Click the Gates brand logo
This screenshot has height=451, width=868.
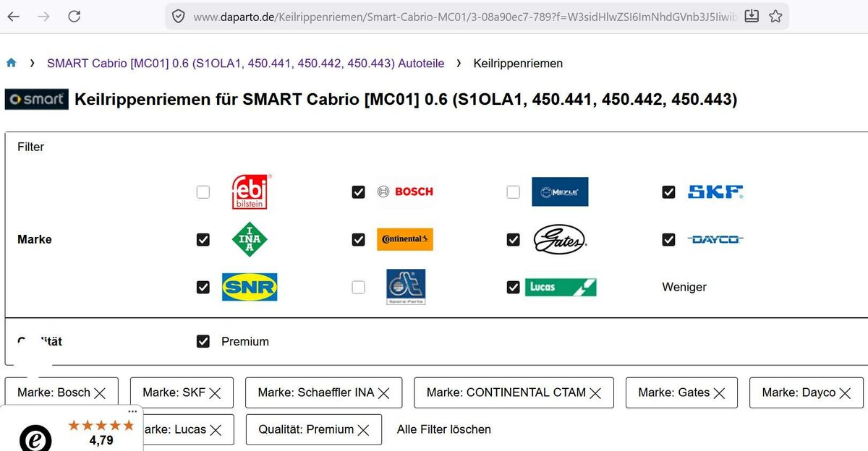click(559, 240)
